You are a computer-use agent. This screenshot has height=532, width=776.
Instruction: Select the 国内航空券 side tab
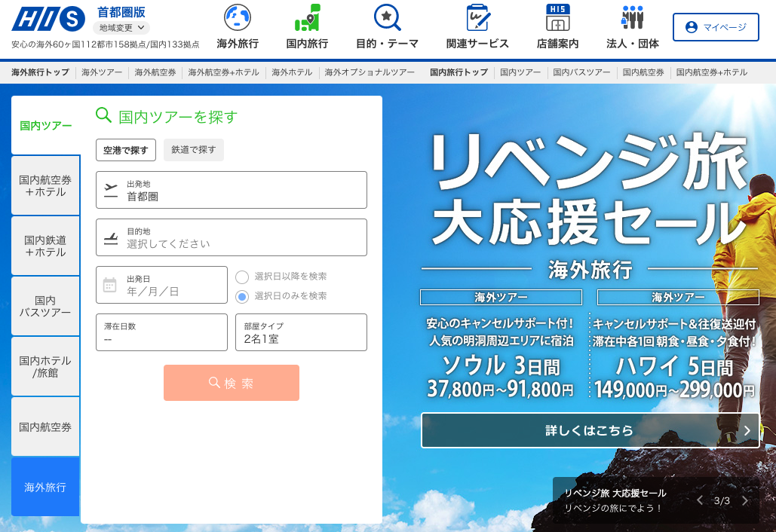coord(45,427)
